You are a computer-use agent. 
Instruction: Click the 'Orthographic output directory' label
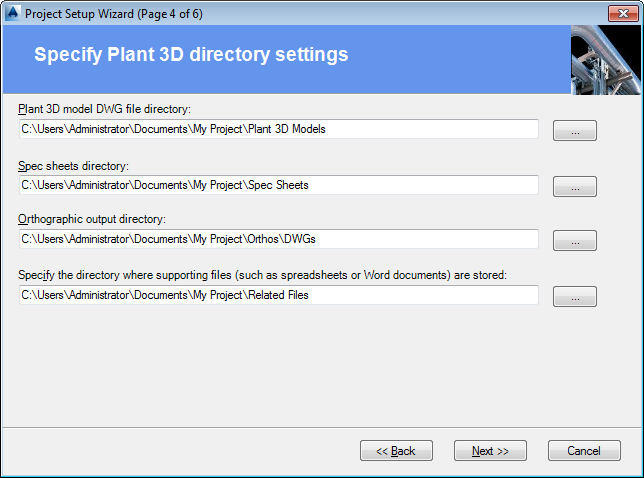click(x=91, y=219)
